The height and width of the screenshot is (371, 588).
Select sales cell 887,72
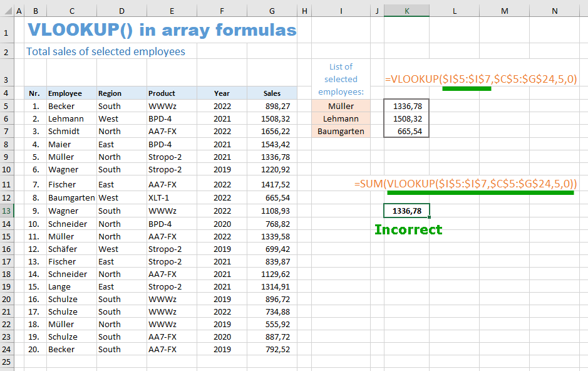click(x=272, y=337)
